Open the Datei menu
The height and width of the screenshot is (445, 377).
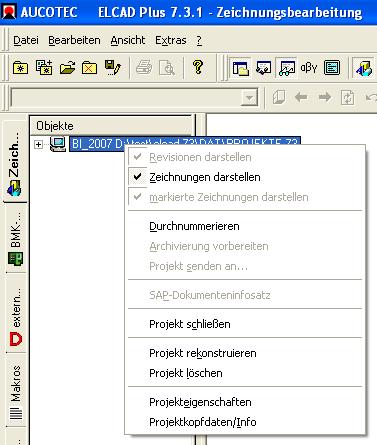pyautogui.click(x=26, y=40)
